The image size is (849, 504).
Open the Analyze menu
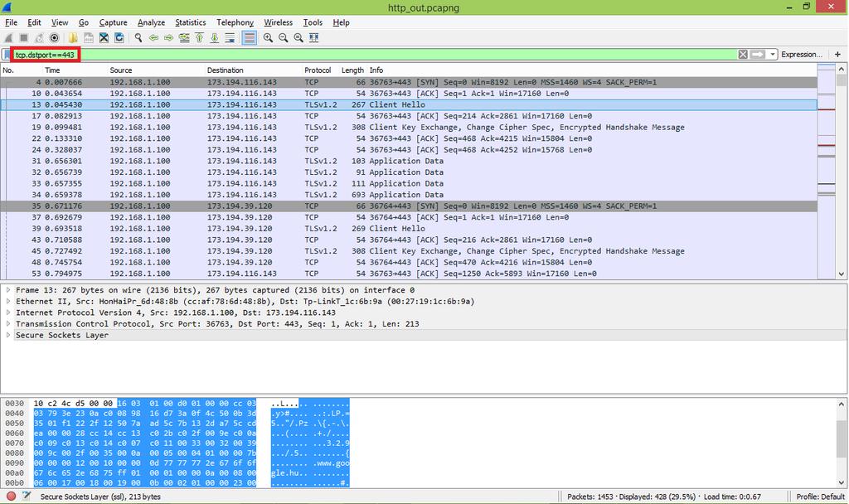tap(151, 22)
